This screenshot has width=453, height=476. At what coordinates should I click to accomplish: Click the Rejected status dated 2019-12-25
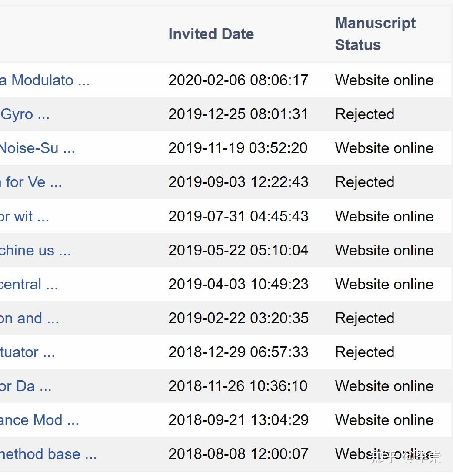tap(364, 114)
